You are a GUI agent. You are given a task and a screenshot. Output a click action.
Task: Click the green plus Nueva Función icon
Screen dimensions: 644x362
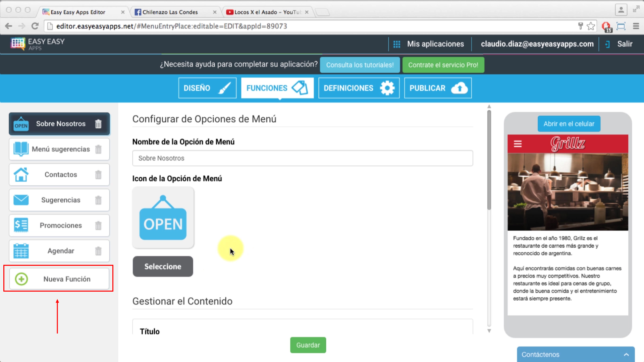(21, 279)
